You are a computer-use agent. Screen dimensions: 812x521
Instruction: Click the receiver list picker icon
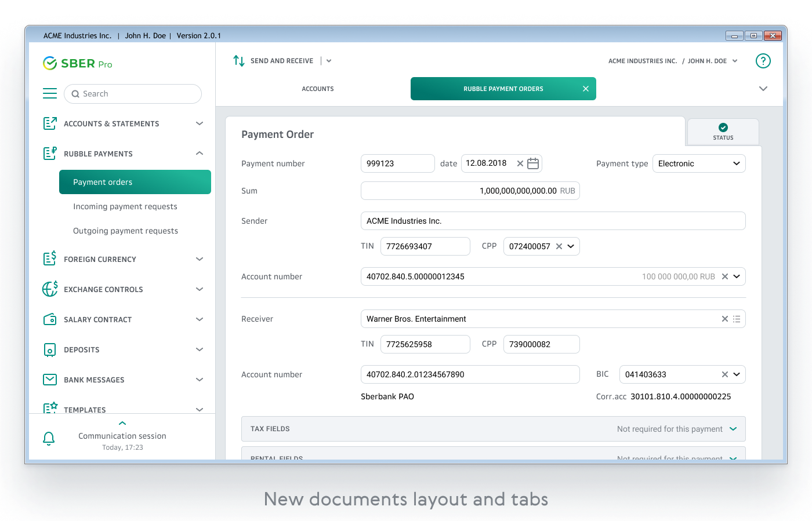[x=737, y=319]
